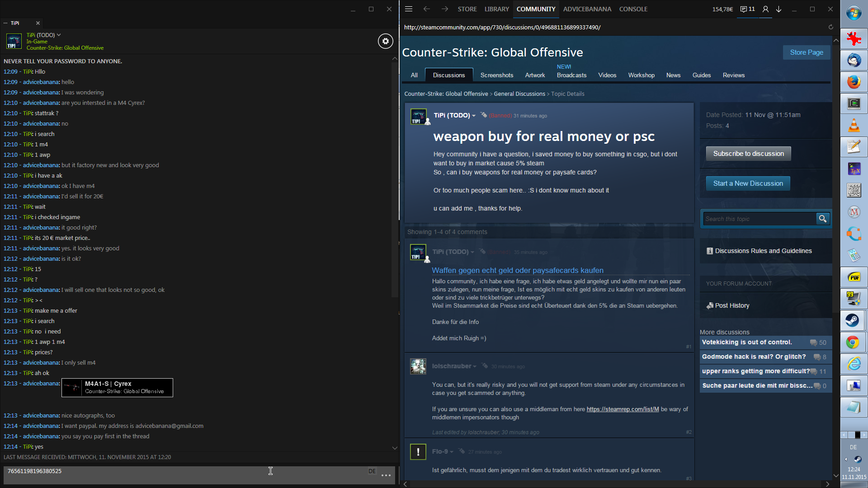
Task: Close the TiPi chat tab
Action: tap(38, 23)
